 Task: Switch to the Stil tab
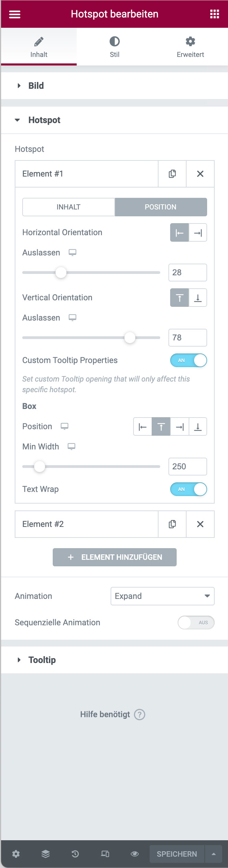(x=115, y=47)
